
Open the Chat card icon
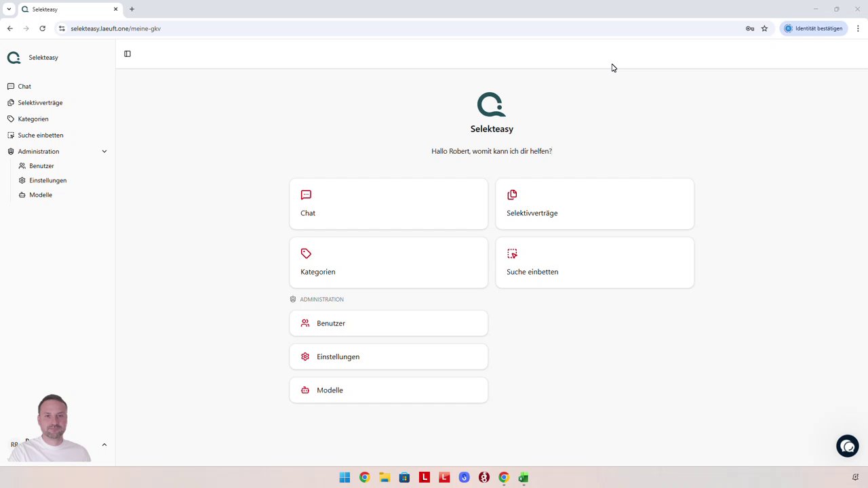pyautogui.click(x=306, y=195)
